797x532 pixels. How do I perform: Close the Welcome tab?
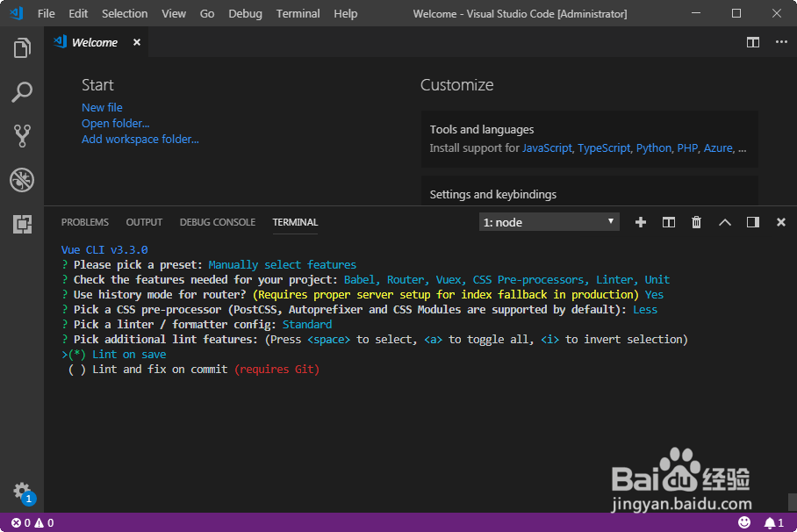coord(137,42)
